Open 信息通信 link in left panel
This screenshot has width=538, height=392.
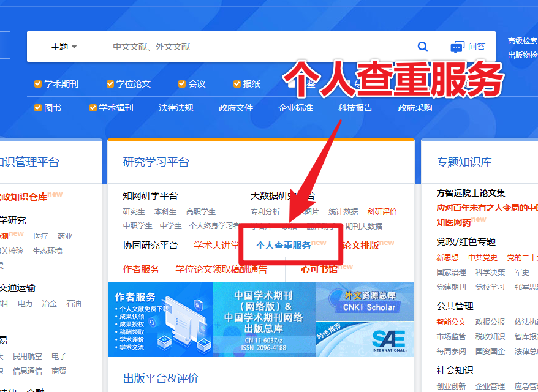pyautogui.click(x=28, y=371)
